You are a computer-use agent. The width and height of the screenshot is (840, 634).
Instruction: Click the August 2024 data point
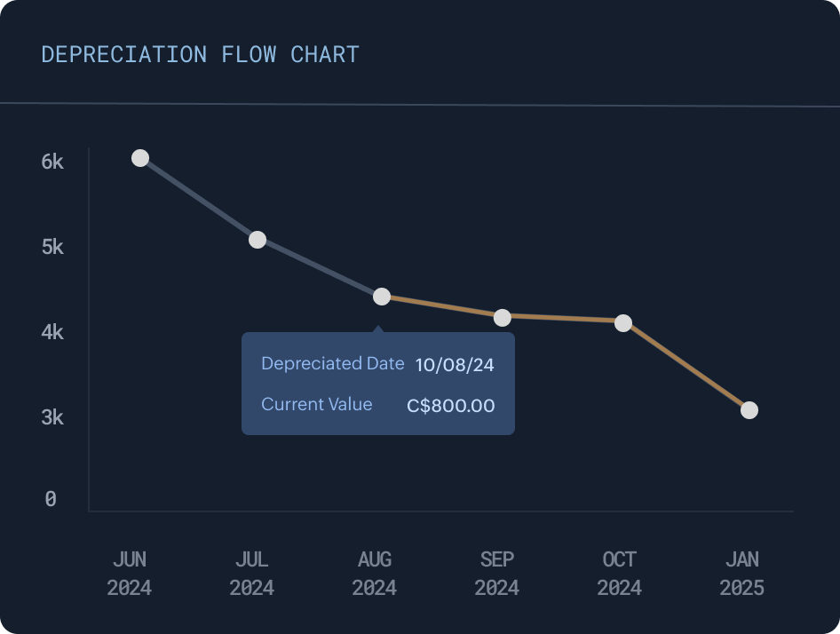(382, 297)
